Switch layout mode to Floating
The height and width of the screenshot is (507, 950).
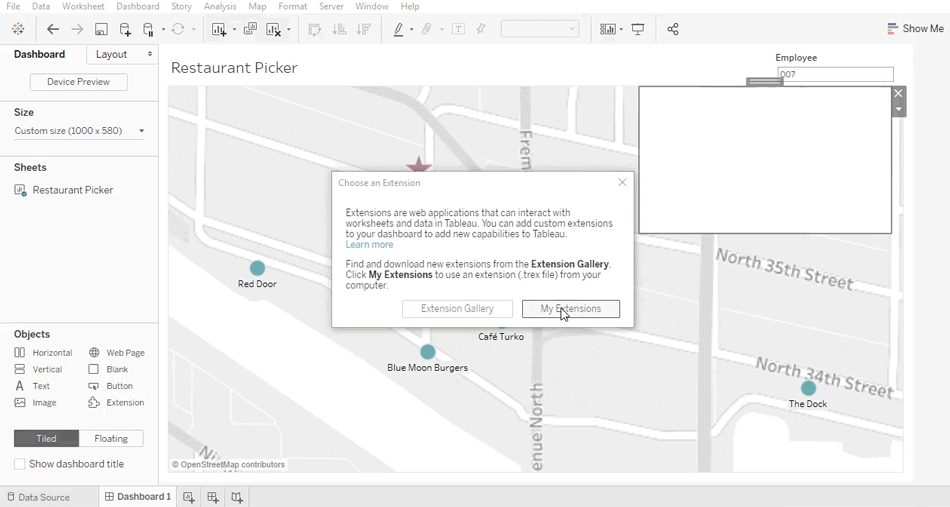tap(111, 438)
